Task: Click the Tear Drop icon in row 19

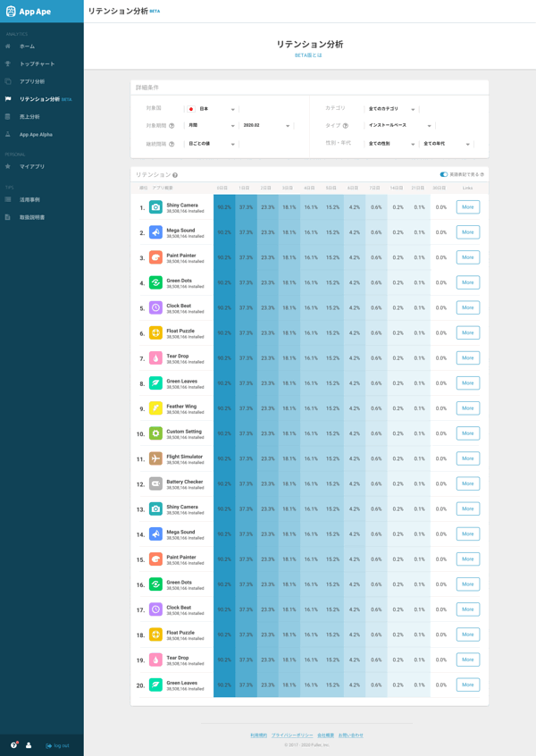Action: click(155, 660)
